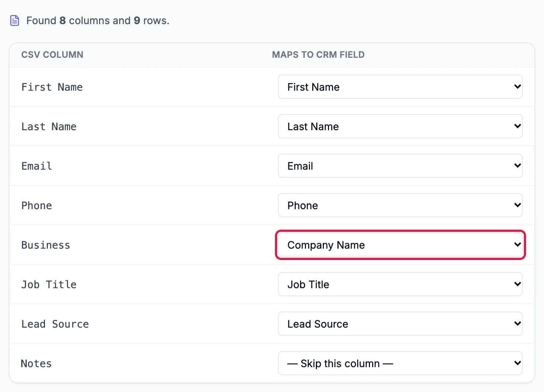The height and width of the screenshot is (392, 544).
Task: Click the 'Phone' CSV column label
Action: (x=37, y=206)
